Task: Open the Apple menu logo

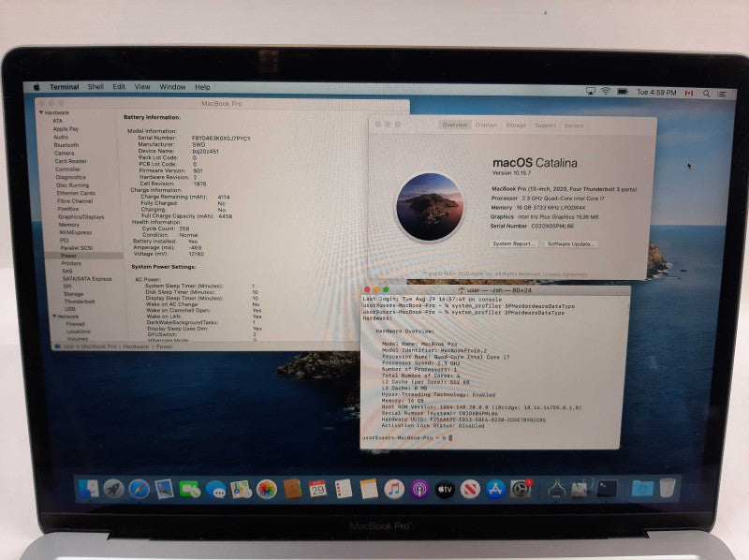Action: pos(37,87)
